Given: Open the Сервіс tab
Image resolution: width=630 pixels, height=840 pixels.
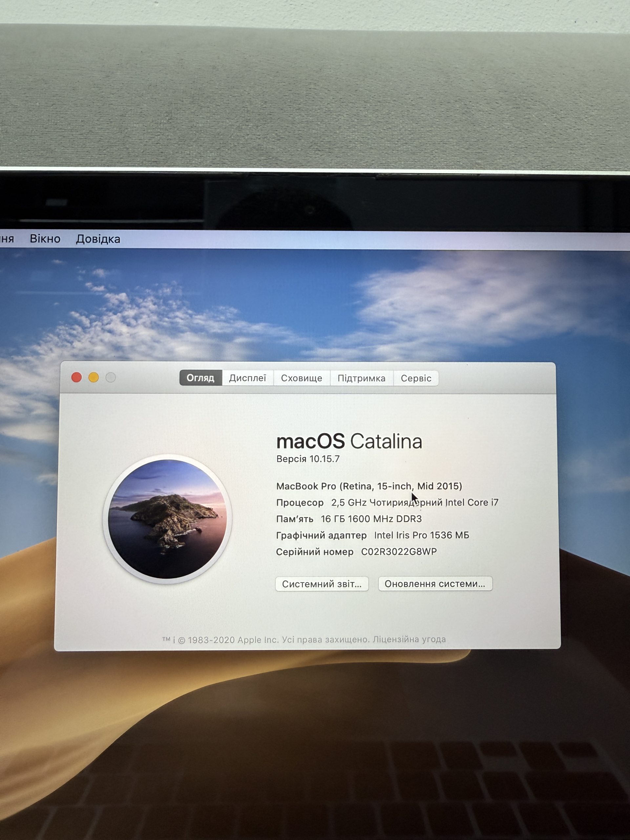Looking at the screenshot, I should pos(416,378).
